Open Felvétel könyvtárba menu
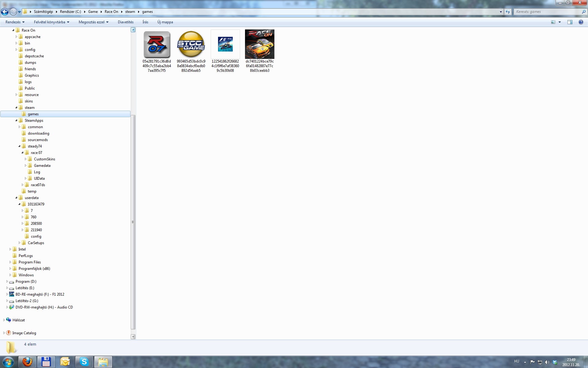 51,22
